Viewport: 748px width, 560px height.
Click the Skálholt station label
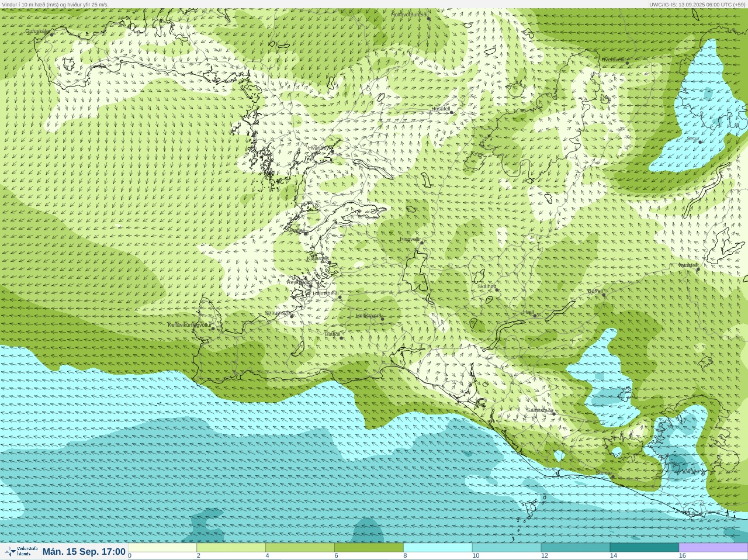point(487,286)
